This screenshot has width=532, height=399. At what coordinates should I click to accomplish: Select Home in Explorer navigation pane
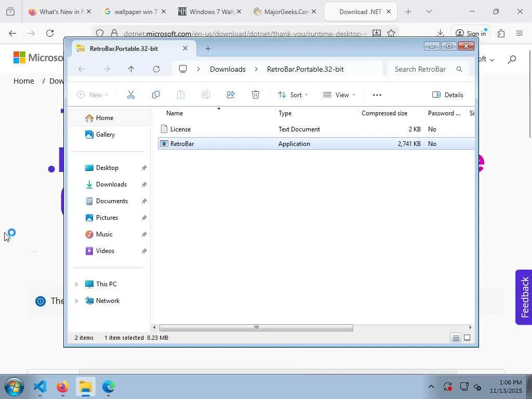click(109, 118)
